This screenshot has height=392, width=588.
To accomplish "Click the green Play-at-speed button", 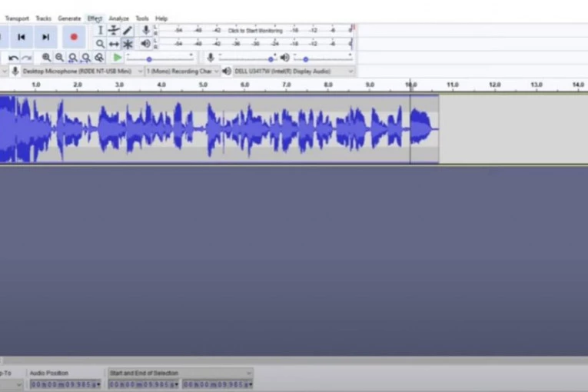I will [x=117, y=58].
